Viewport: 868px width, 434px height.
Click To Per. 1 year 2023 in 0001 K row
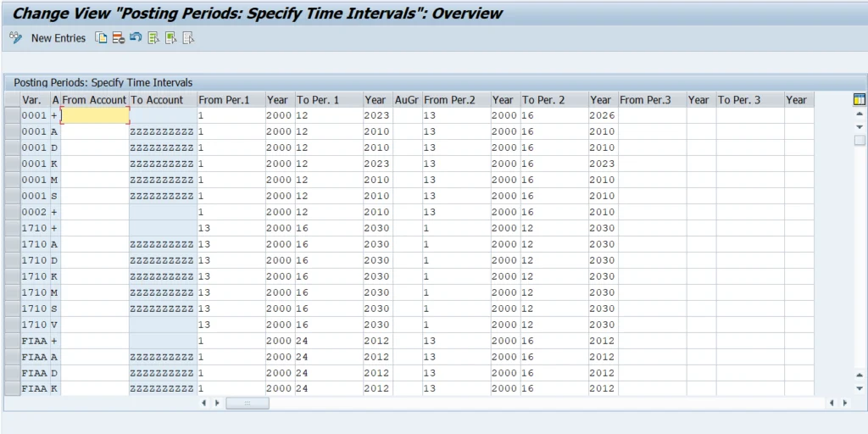pos(377,164)
